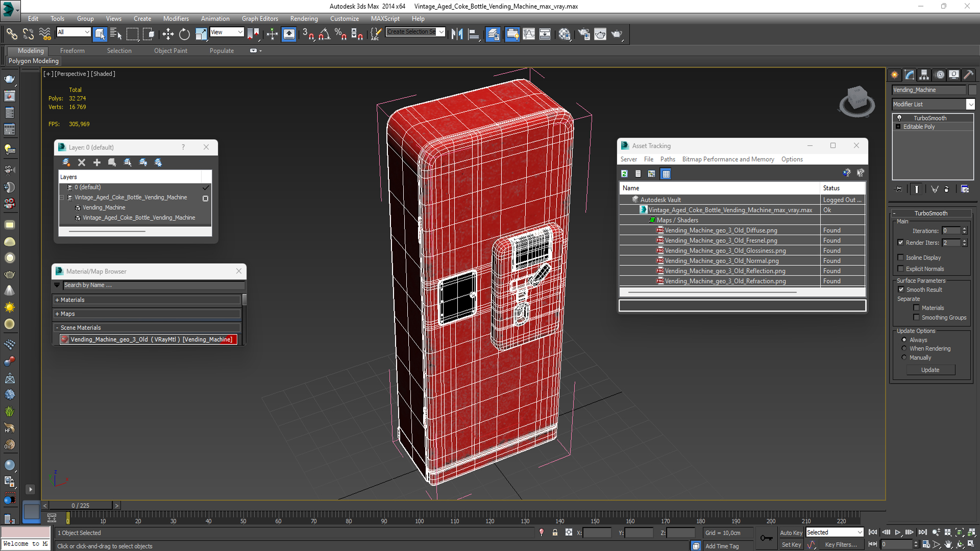980x551 pixels.
Task: Select When Rendering update option
Action: point(904,348)
